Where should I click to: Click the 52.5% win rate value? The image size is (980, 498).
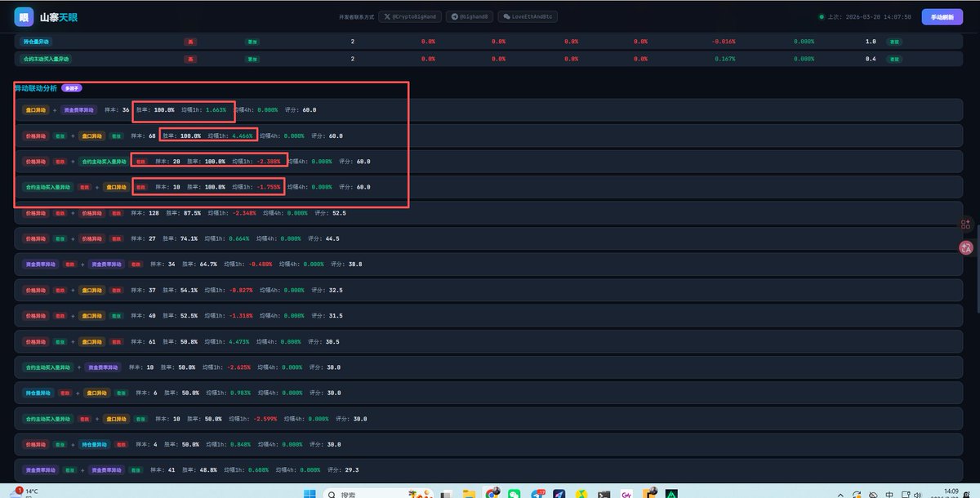coord(189,316)
